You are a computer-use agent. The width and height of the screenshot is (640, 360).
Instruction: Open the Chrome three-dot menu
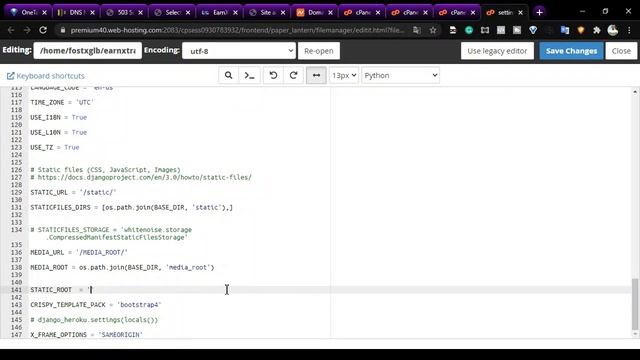[x=629, y=30]
